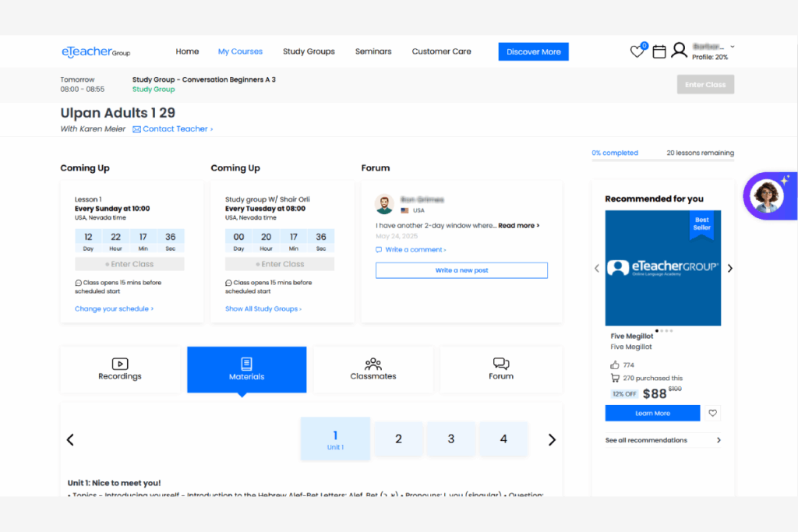
Task: Click the Study Group green label
Action: (154, 90)
